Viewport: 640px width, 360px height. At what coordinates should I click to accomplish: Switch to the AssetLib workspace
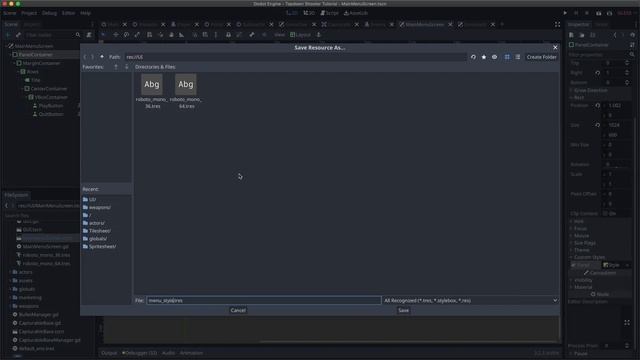pos(356,13)
